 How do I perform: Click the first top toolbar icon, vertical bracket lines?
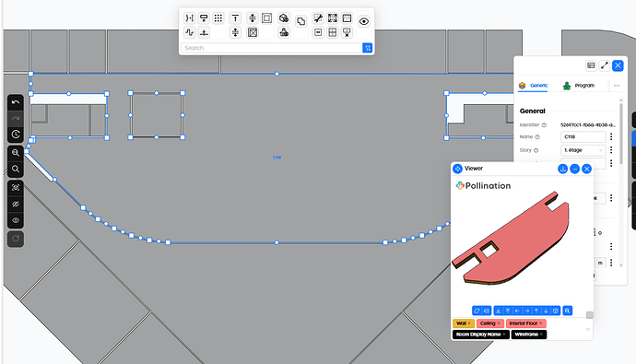[x=190, y=18]
